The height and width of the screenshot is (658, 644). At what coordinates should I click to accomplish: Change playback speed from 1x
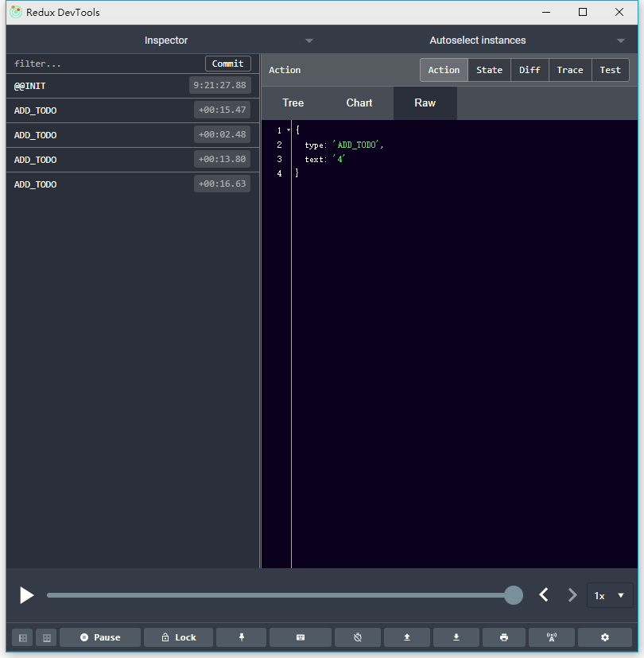[610, 594]
